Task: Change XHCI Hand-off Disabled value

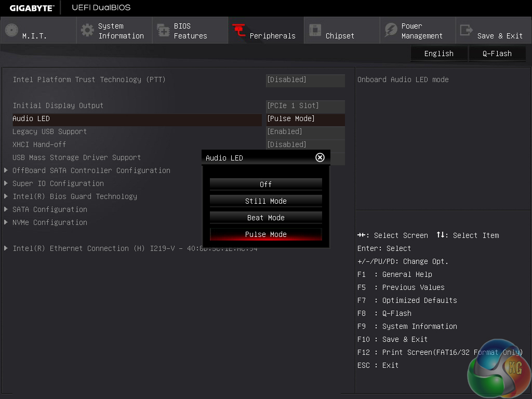Action: pyautogui.click(x=305, y=144)
